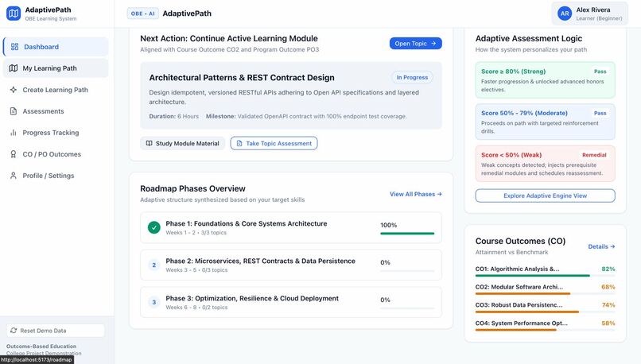Click the Profile / Settings person icon
Viewport: 641px width, 364px height.
(14, 176)
